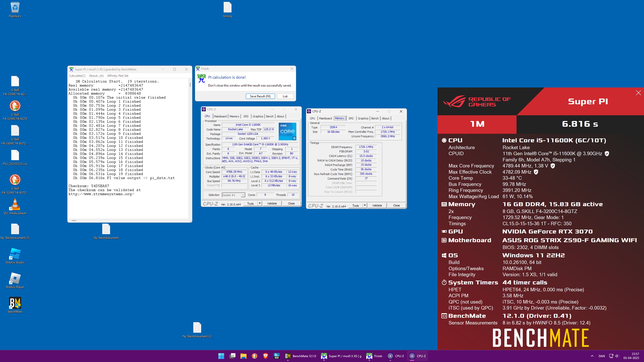
Task: Click Tools button in CPU-Z CPU window
Action: 251,203
